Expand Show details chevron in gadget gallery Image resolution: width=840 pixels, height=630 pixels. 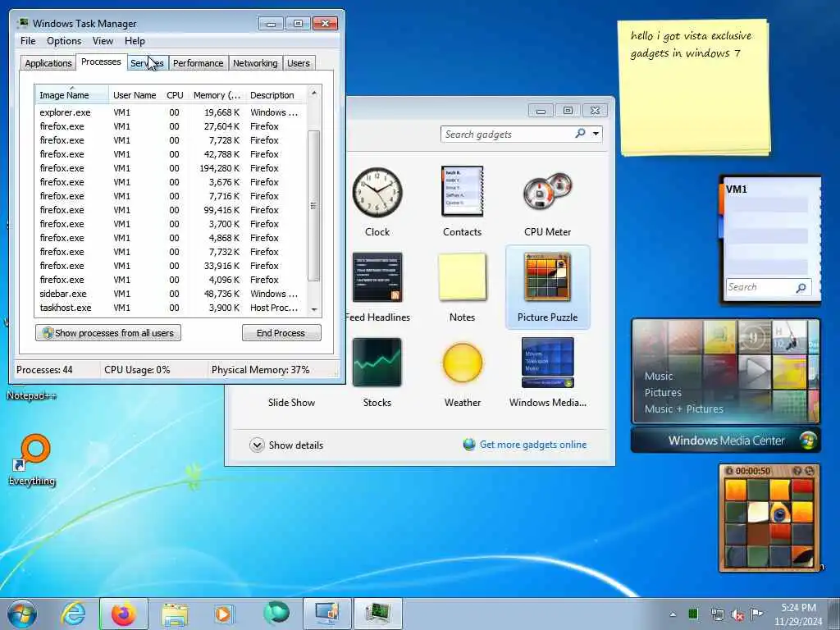[257, 445]
